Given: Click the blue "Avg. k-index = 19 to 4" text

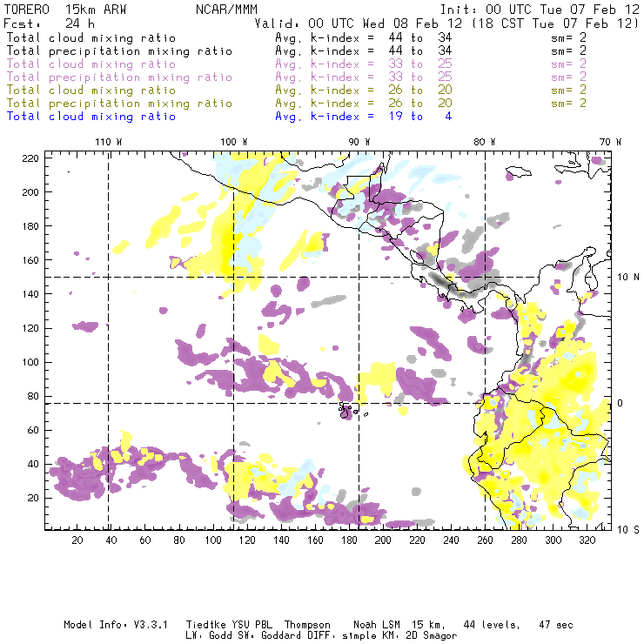Looking at the screenshot, I should tap(364, 117).
